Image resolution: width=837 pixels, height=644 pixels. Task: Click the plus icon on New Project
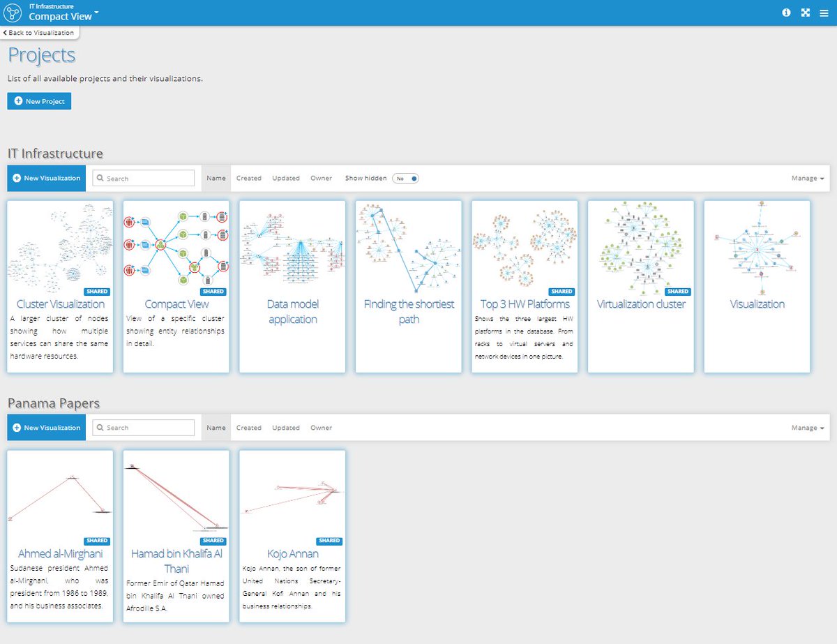pyautogui.click(x=18, y=101)
